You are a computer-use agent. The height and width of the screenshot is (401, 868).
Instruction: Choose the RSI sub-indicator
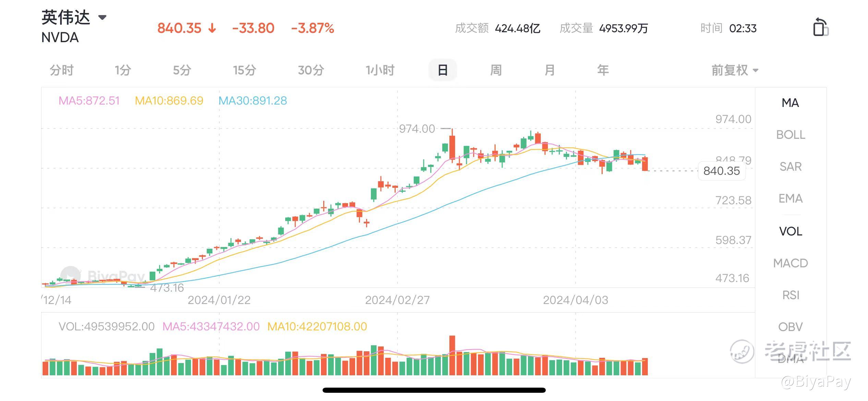[791, 295]
